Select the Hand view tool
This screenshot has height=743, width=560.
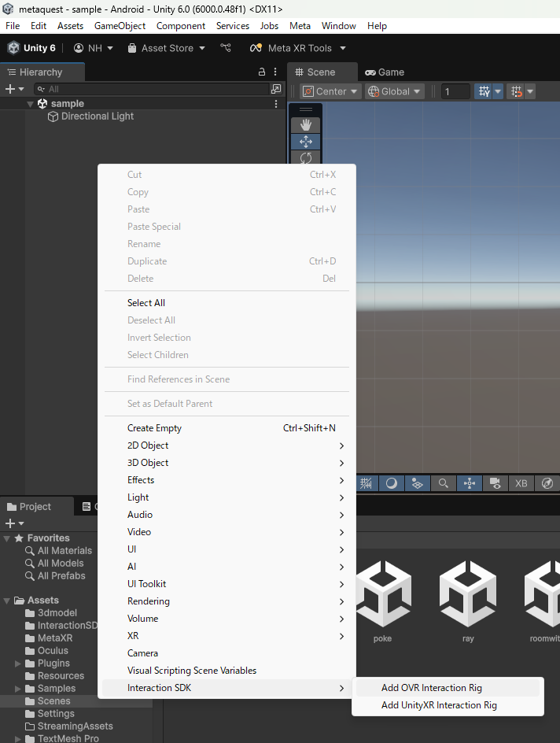coord(306,125)
